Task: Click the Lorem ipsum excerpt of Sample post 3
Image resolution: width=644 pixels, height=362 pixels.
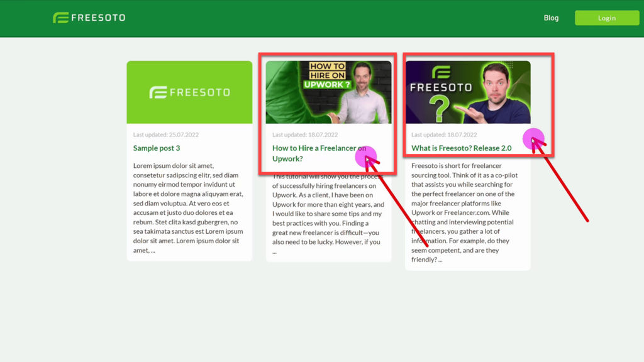Action: tap(189, 207)
